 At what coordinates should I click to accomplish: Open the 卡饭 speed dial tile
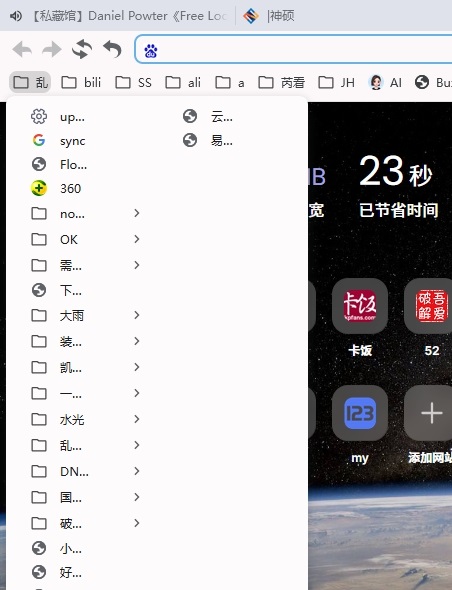(360, 306)
